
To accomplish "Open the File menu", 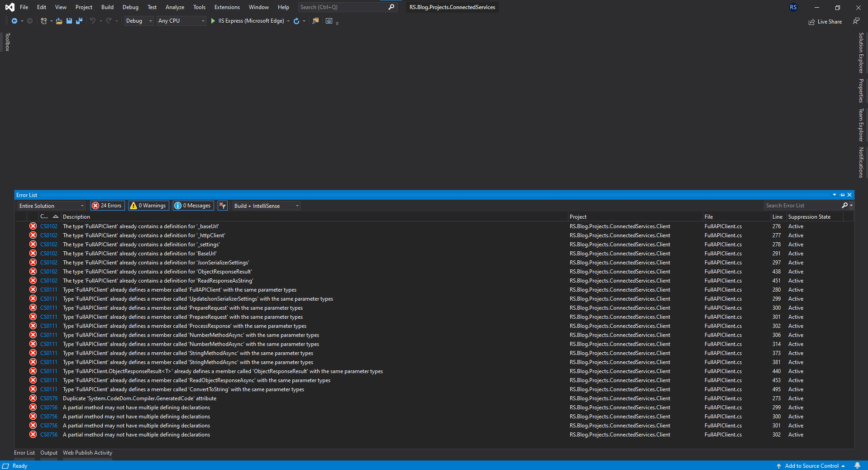I will [x=24, y=7].
